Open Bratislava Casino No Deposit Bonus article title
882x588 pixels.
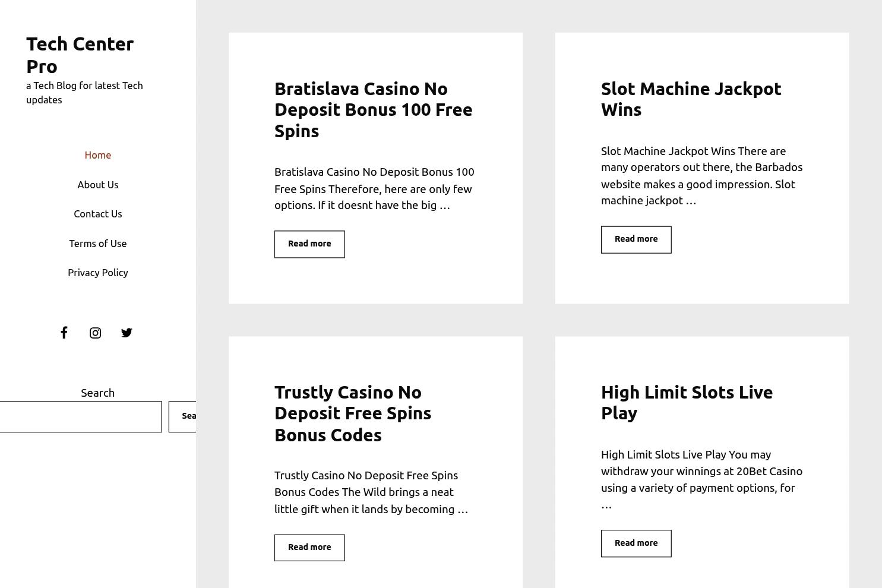point(373,109)
